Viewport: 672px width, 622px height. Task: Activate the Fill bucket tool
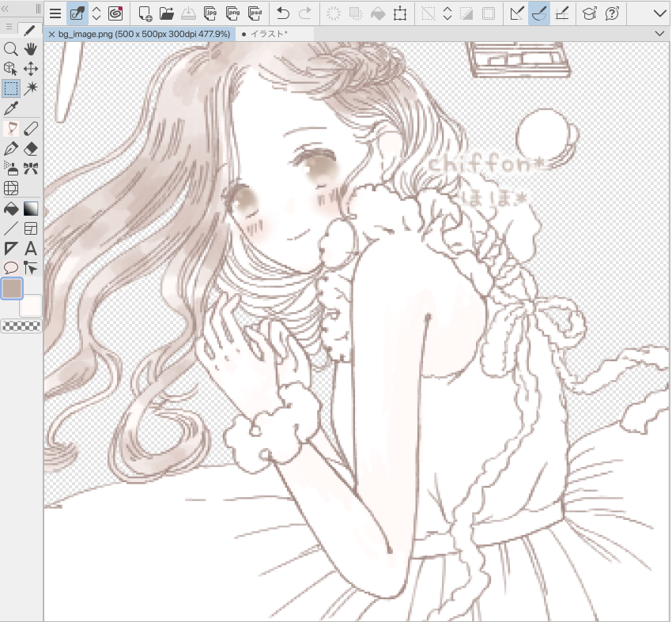pyautogui.click(x=11, y=209)
